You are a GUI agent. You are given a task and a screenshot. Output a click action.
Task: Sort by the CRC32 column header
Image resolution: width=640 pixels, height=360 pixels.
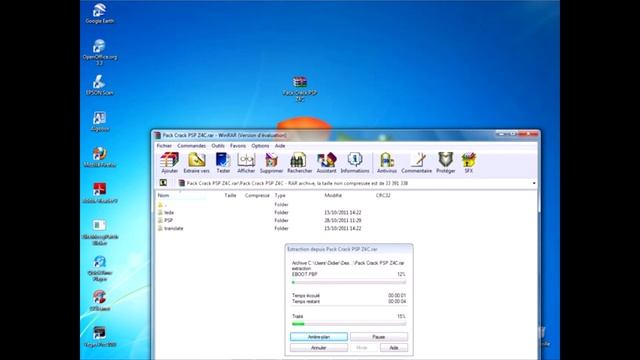point(383,196)
